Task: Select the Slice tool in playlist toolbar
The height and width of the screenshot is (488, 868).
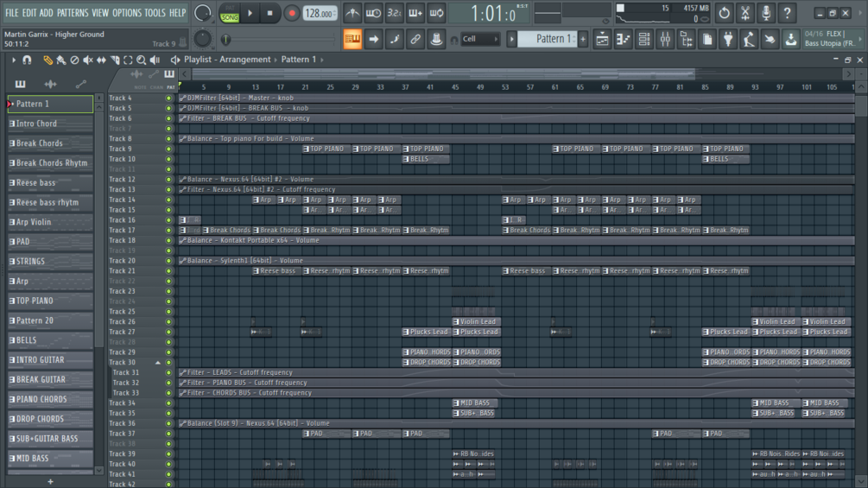Action: click(115, 60)
